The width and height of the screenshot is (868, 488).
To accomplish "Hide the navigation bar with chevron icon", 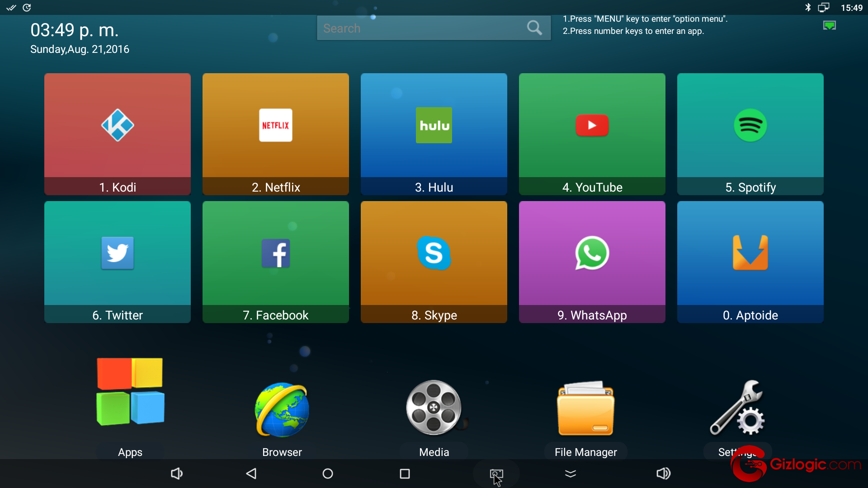I will (571, 474).
